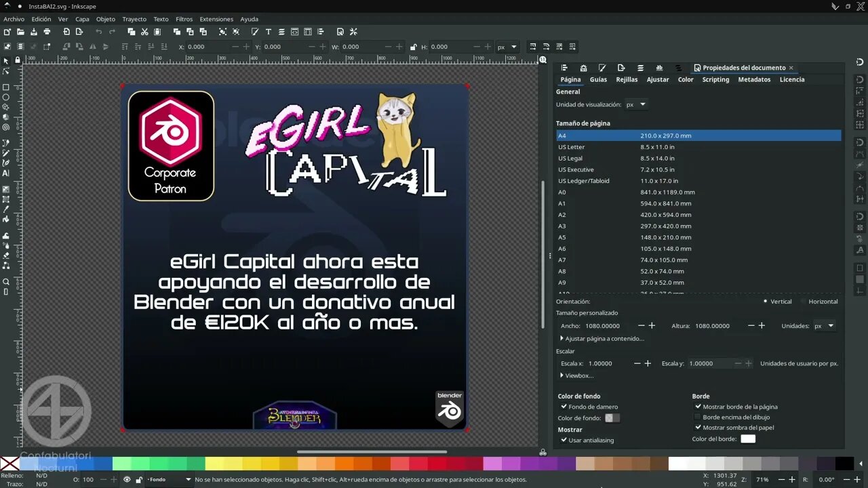Switch to the Rejillas tab
Screen dimensions: 868x488
click(x=627, y=79)
